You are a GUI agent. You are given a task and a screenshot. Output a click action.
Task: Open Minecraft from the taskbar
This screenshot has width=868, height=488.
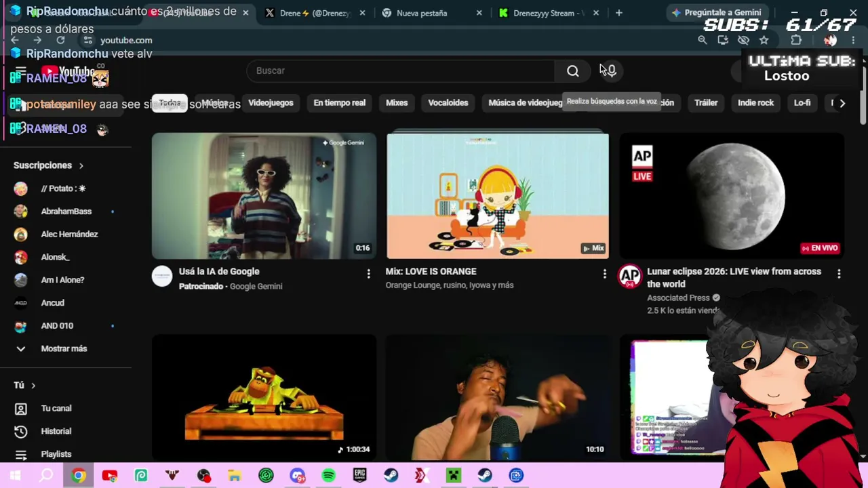(x=453, y=476)
